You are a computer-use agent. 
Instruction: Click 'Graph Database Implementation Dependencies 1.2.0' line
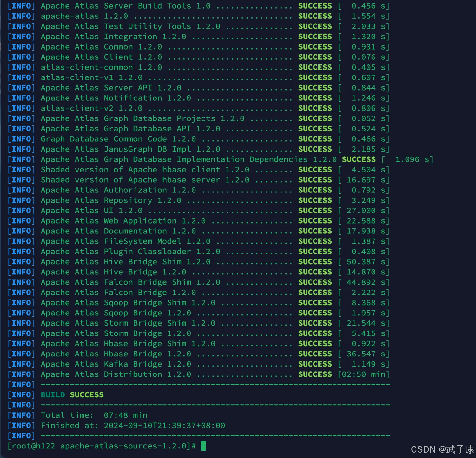(x=221, y=159)
